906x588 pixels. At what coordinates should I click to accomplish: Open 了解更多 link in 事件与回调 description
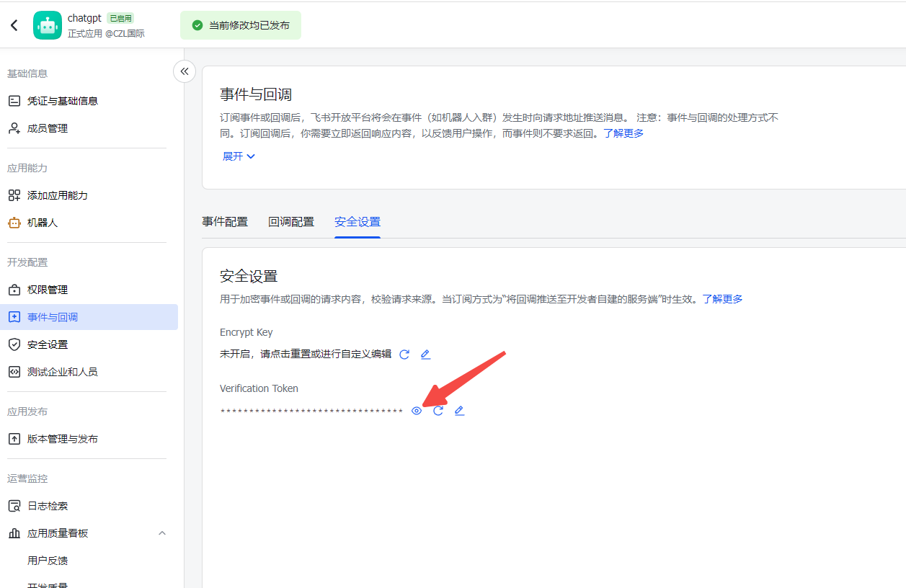coord(623,133)
